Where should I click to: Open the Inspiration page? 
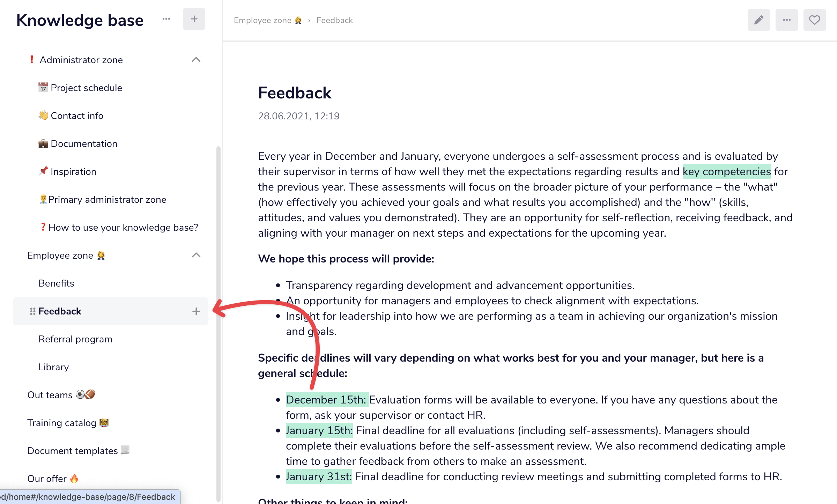[67, 171]
